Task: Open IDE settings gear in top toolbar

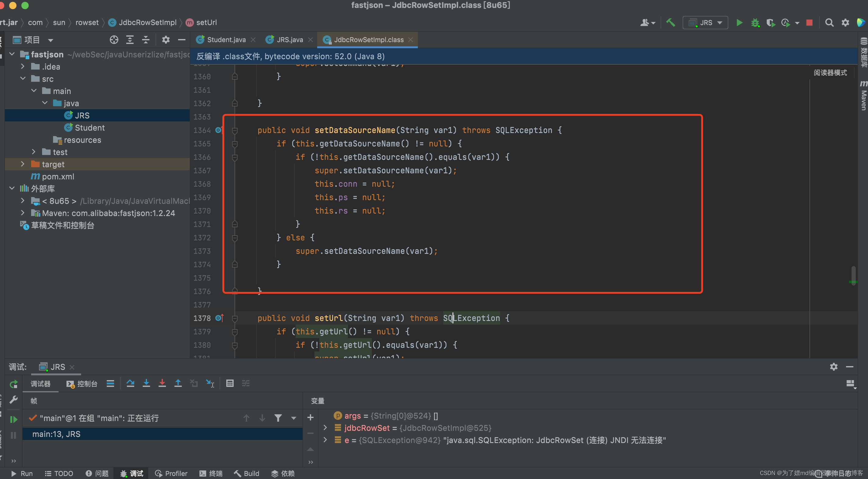Action: (x=845, y=23)
